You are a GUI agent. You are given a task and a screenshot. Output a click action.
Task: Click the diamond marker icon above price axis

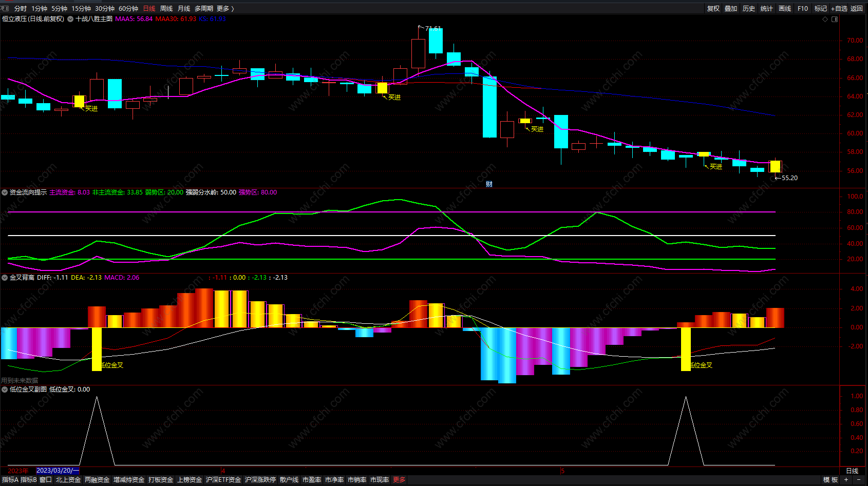tap(825, 19)
